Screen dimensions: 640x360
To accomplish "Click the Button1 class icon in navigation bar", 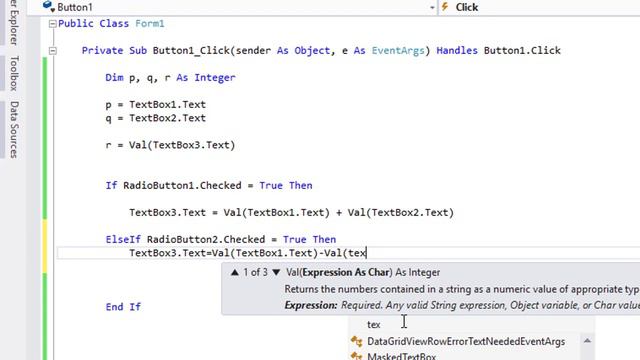I will (x=49, y=6).
